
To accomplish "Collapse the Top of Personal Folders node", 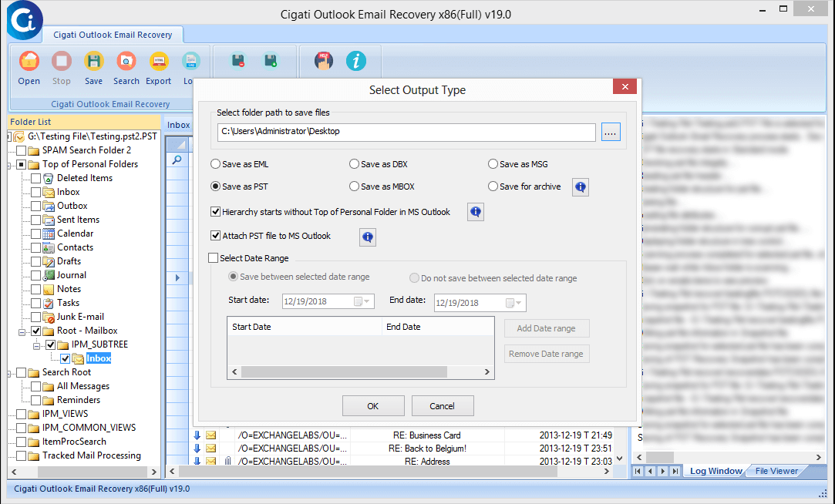I will click(10, 165).
